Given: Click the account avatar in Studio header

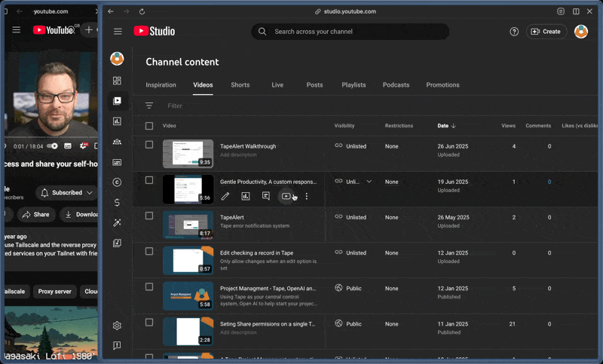Looking at the screenshot, I should pyautogui.click(x=580, y=32).
